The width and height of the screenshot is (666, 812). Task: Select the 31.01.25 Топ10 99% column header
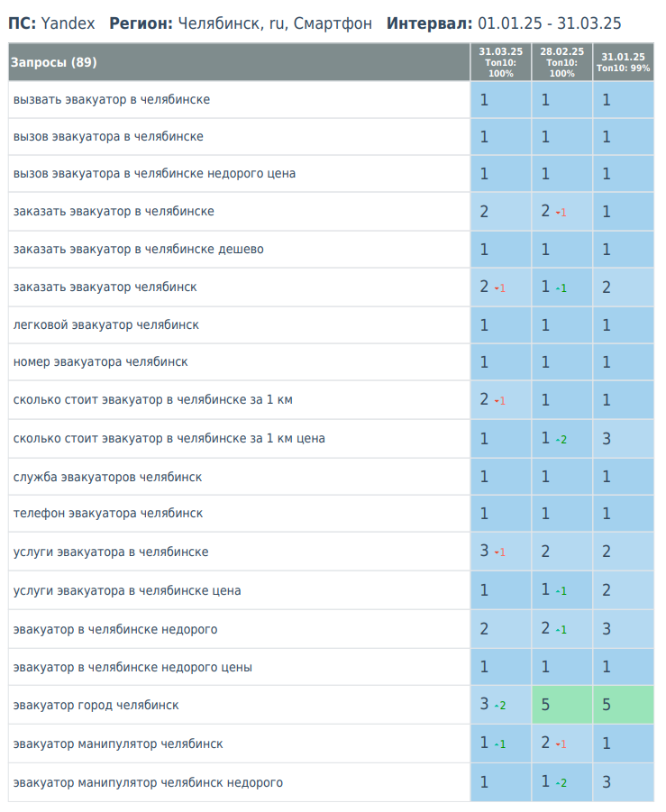(623, 62)
